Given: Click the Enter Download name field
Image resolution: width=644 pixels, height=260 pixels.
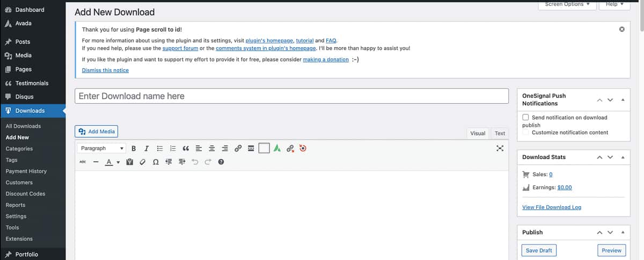Looking at the screenshot, I should point(291,96).
